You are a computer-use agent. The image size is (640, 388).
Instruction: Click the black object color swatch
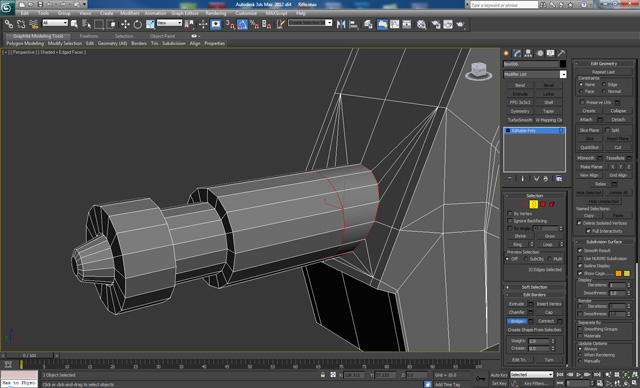[x=563, y=64]
